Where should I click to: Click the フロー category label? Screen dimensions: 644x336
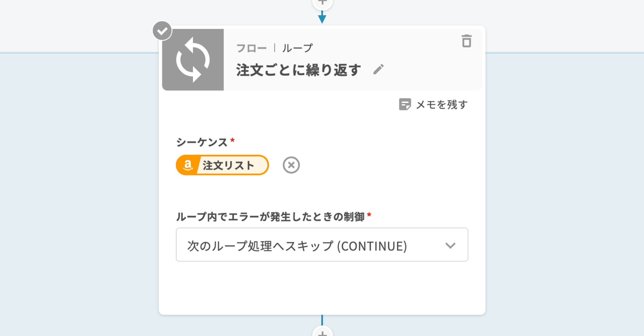251,48
